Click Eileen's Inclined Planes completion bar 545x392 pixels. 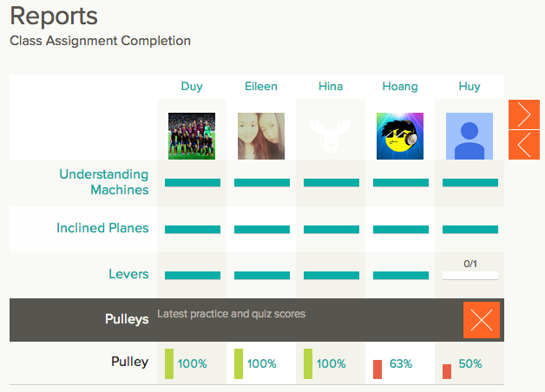261,229
